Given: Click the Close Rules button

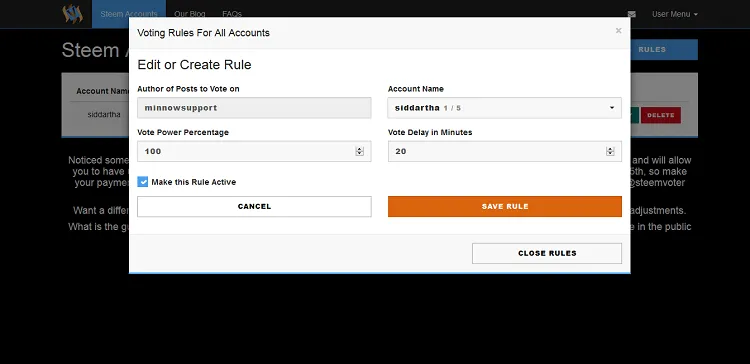Looking at the screenshot, I should point(547,254).
